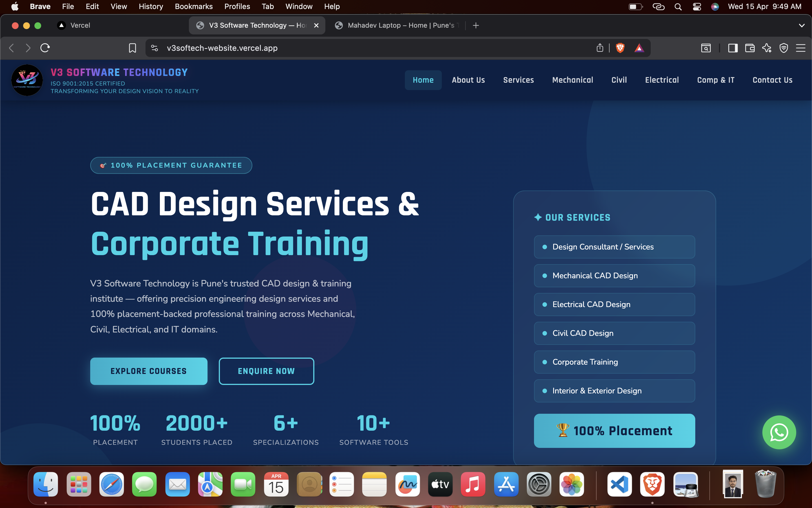The width and height of the screenshot is (812, 508).
Task: Open WhatsApp chat floating button
Action: 779,432
